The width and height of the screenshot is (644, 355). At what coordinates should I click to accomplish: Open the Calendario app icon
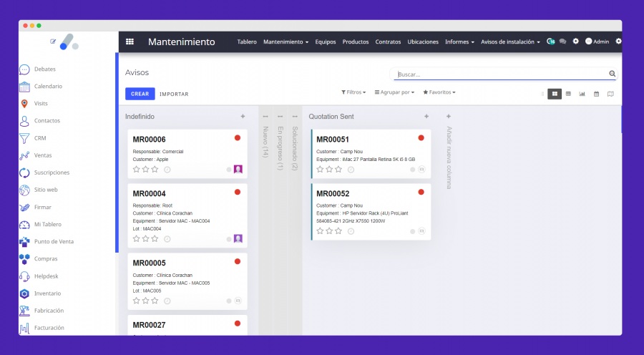pyautogui.click(x=24, y=87)
